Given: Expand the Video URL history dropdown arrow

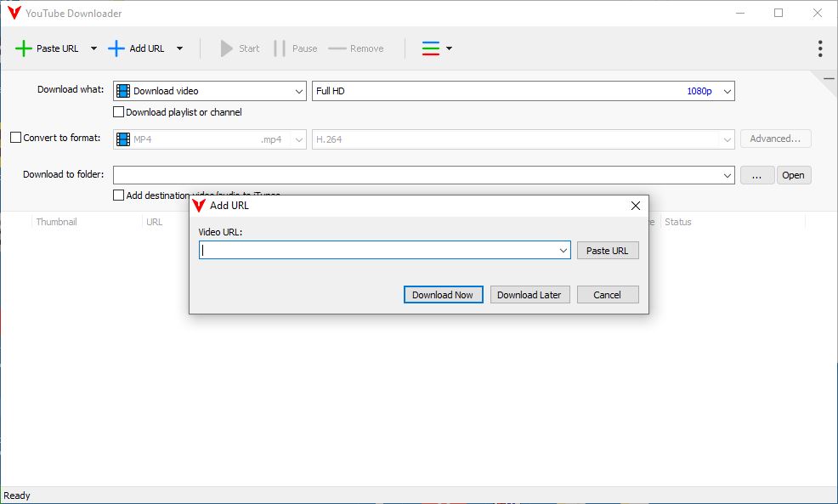Looking at the screenshot, I should (x=563, y=250).
